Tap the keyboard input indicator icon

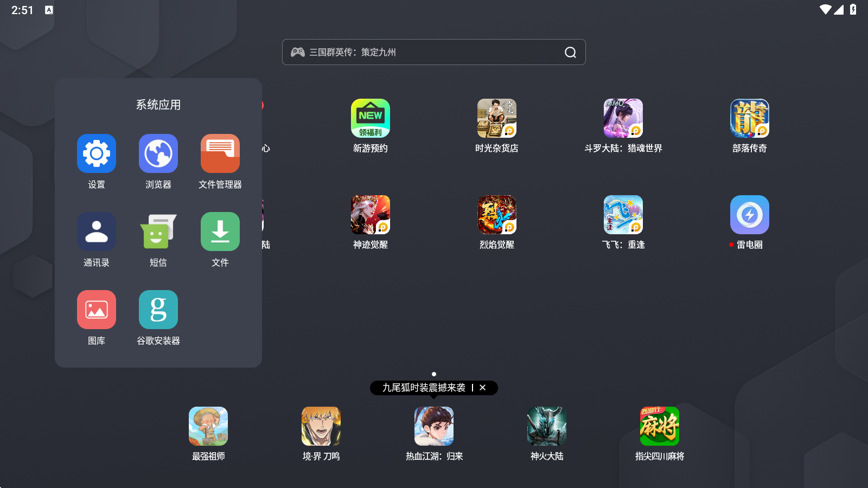click(x=49, y=10)
